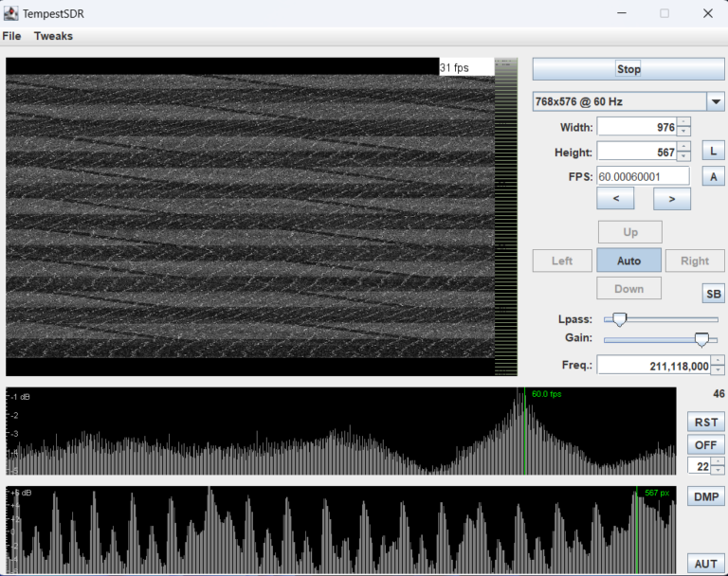Click the DMP dump button
Screen dimensions: 728x576
pos(705,496)
